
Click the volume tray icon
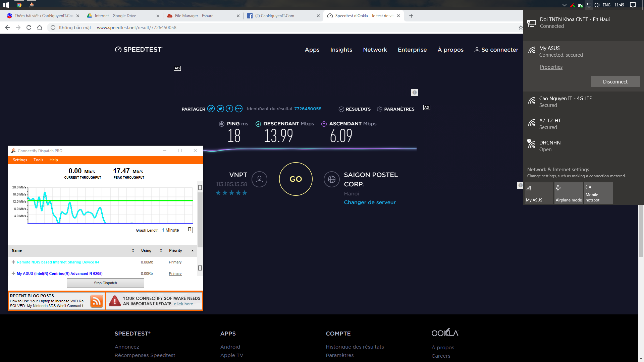[597, 5]
